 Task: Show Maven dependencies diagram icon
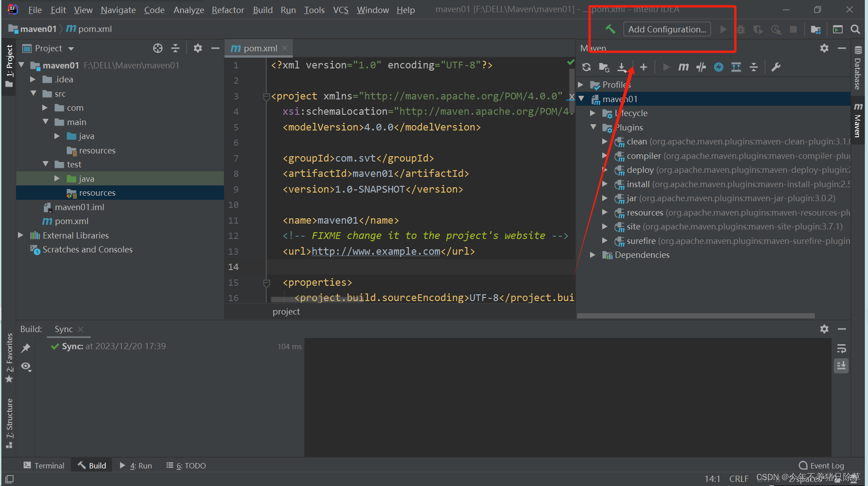click(x=736, y=67)
